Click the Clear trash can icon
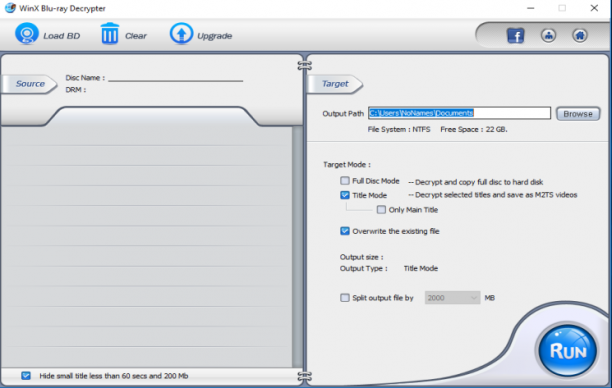Screen dimensions: 612x388 pos(110,34)
